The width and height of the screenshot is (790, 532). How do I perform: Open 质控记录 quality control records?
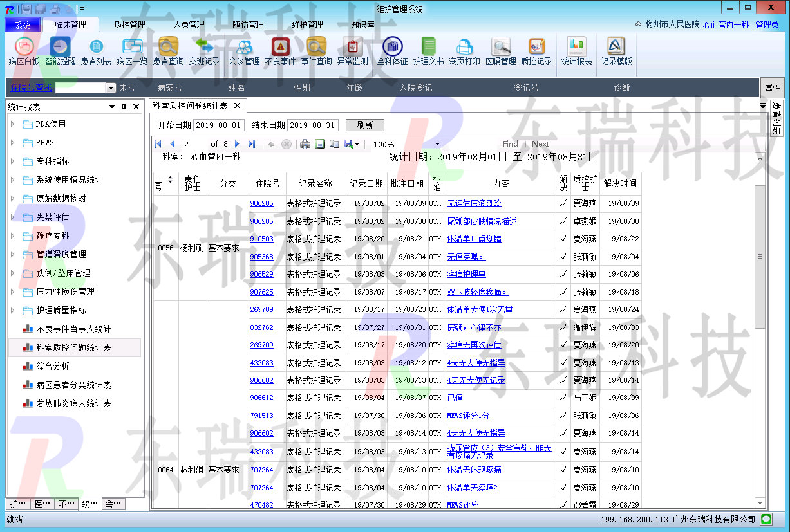[x=536, y=51]
